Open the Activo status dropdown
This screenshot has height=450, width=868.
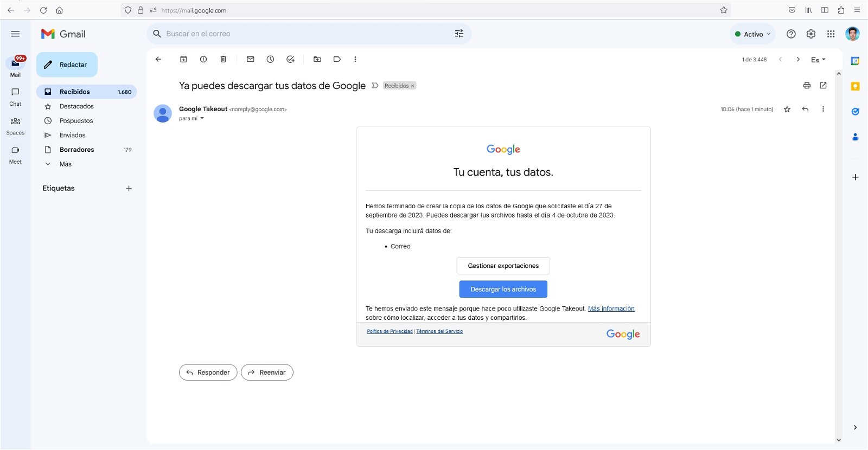coord(753,34)
